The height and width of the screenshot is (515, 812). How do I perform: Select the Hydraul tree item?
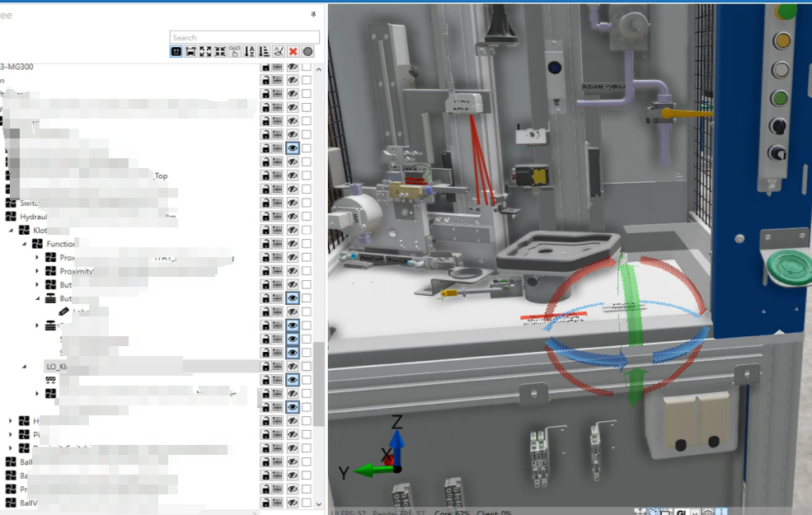33,217
